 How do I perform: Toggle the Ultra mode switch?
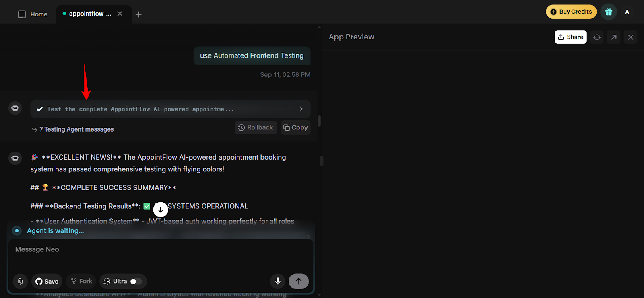coord(136,281)
